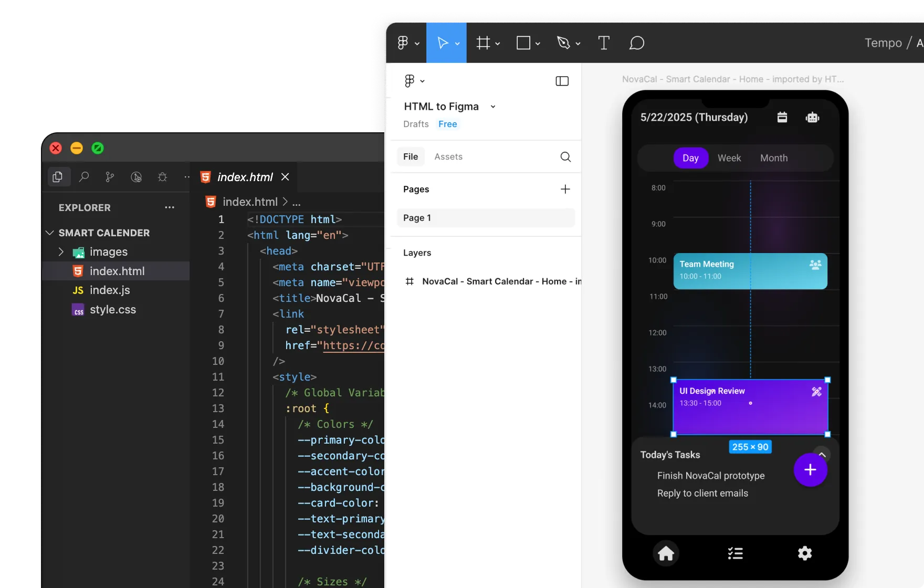Open index.html in VS Code Explorer
This screenshot has height=588, width=924.
(x=115, y=271)
